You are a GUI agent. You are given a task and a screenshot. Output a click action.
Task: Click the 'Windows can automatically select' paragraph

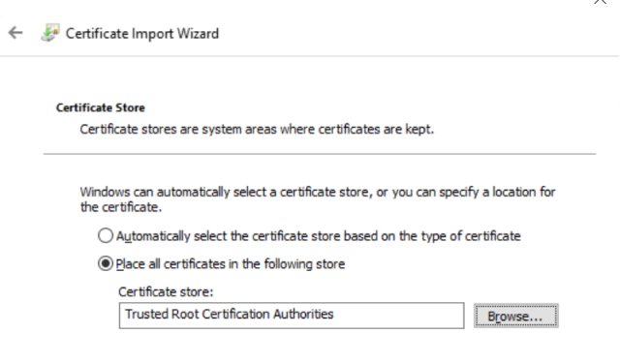tap(318, 199)
